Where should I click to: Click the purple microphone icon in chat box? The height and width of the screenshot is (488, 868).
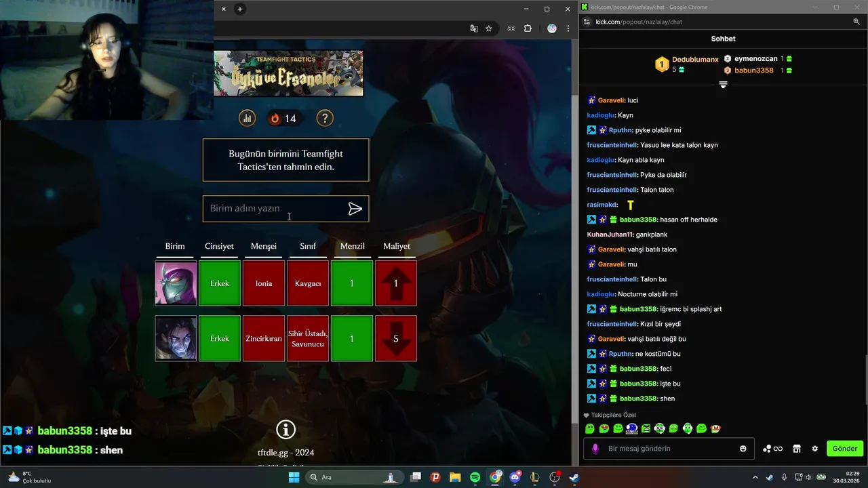[595, 449]
